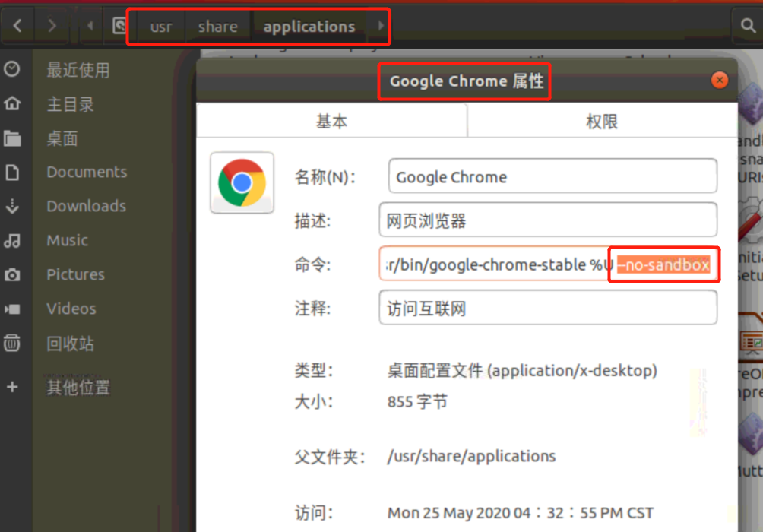This screenshot has height=532, width=763.
Task: Open 桌面 in sidebar
Action: pos(62,139)
